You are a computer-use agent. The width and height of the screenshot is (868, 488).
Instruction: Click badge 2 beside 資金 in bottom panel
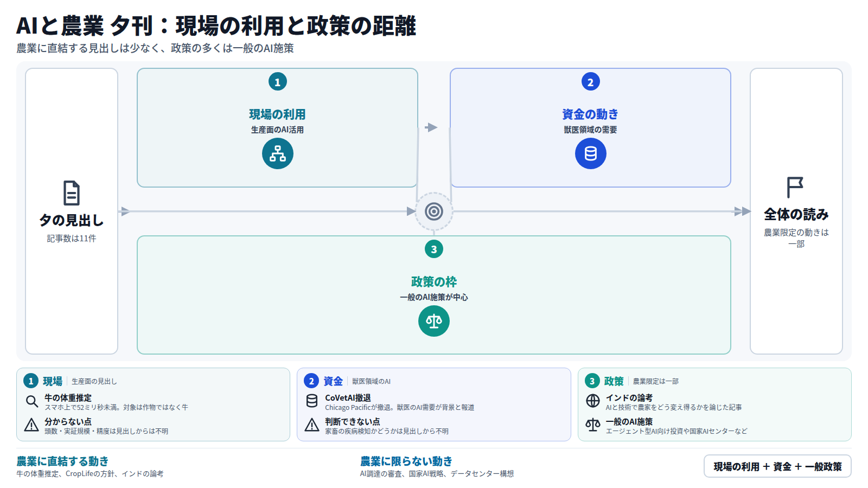pos(311,381)
